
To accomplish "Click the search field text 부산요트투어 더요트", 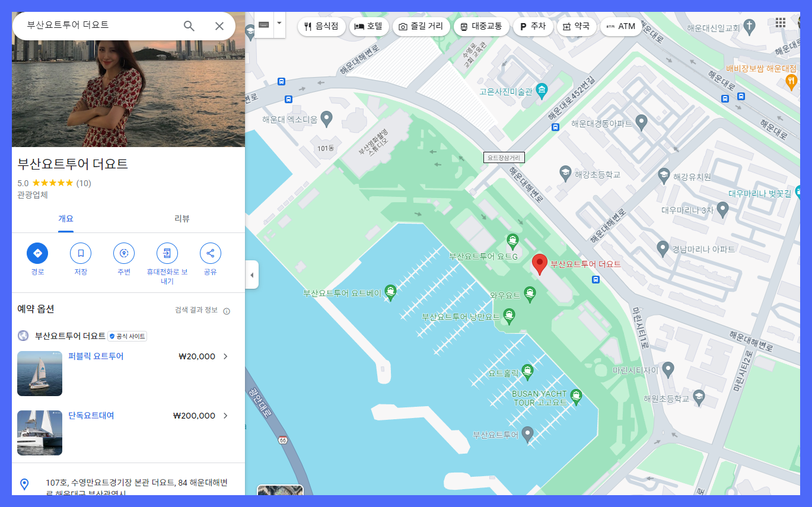I will [x=68, y=25].
